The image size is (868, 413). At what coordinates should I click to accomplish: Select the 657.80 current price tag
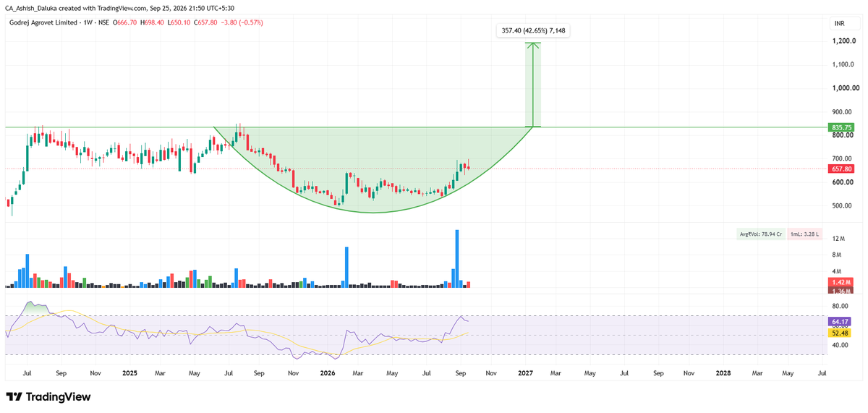tap(840, 169)
